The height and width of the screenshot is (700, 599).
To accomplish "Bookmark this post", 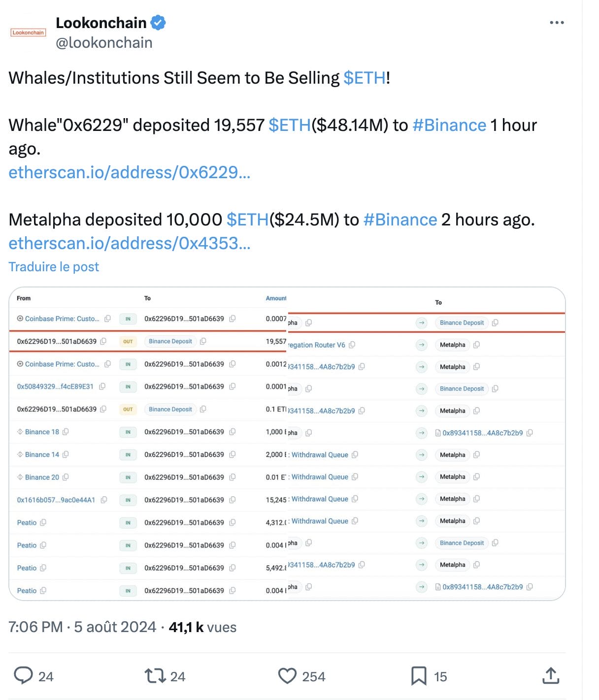I will (419, 676).
